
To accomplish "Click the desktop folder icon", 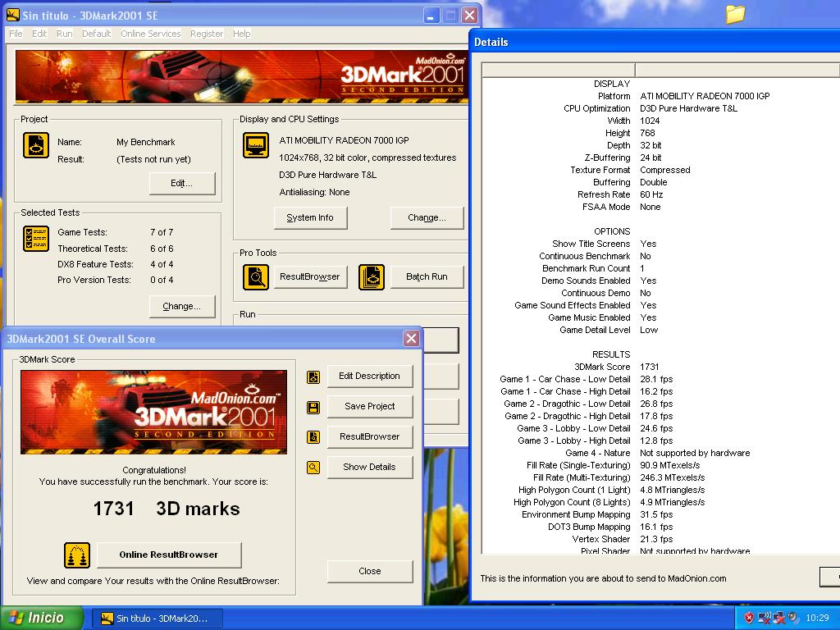I will click(x=736, y=13).
